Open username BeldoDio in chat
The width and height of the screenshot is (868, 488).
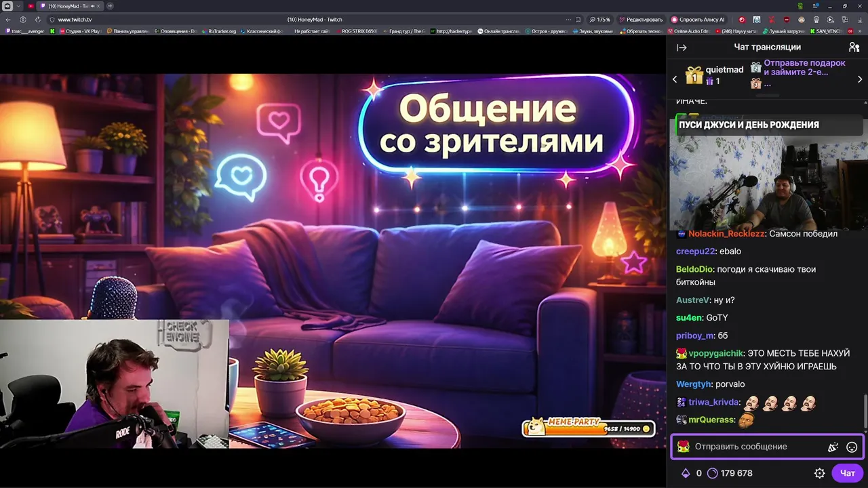[x=694, y=269]
